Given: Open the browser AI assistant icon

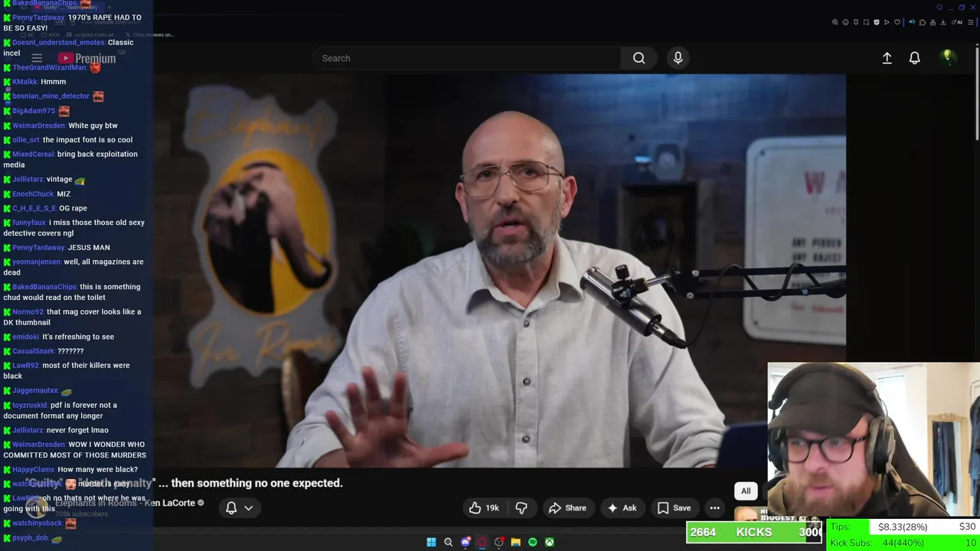Looking at the screenshot, I should (957, 22).
